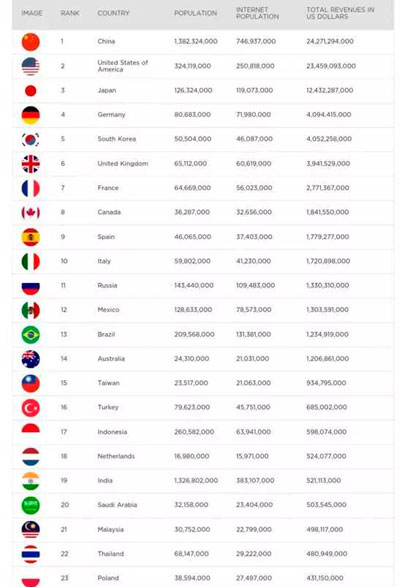This screenshot has height=587, width=400.
Task: Click the Internet Population column header
Action: (257, 13)
